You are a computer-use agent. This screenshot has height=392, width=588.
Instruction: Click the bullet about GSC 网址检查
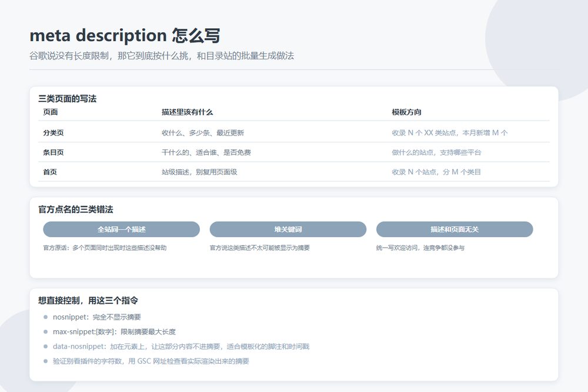pos(151,361)
